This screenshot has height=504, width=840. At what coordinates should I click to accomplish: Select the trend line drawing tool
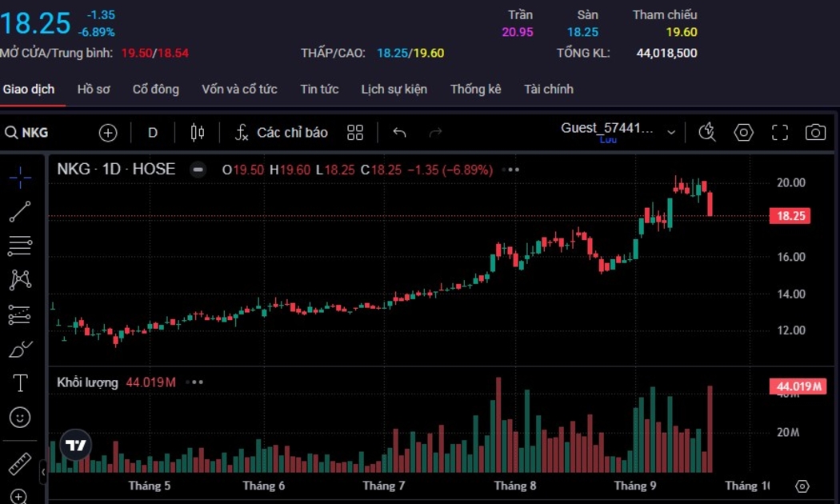(x=20, y=212)
